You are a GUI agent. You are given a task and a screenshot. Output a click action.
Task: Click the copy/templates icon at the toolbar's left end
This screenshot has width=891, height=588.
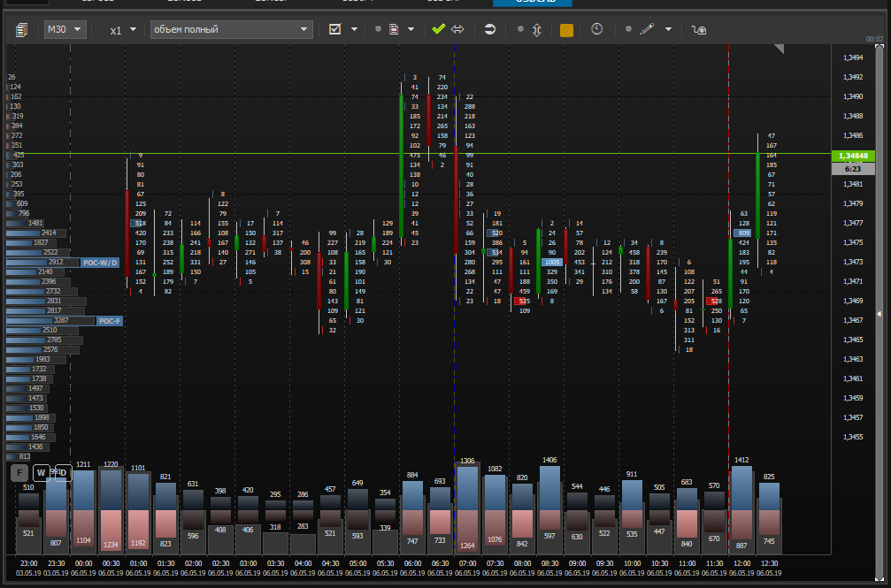[x=21, y=29]
